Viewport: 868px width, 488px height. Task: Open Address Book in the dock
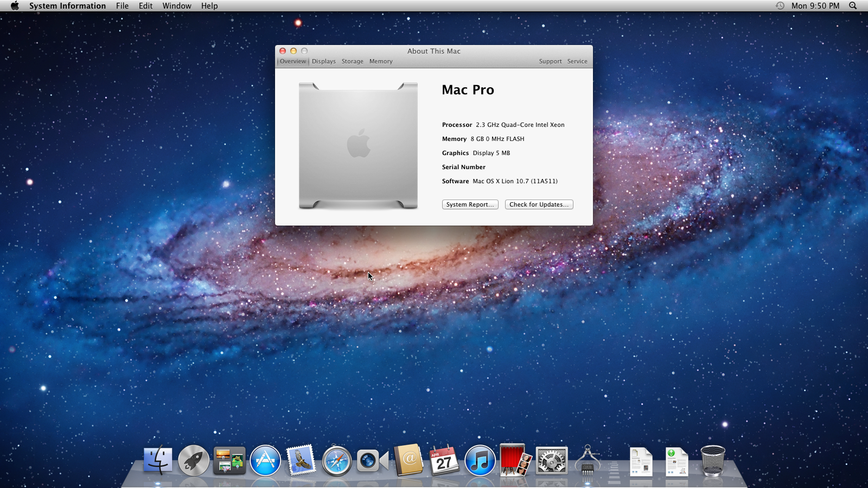coord(409,460)
